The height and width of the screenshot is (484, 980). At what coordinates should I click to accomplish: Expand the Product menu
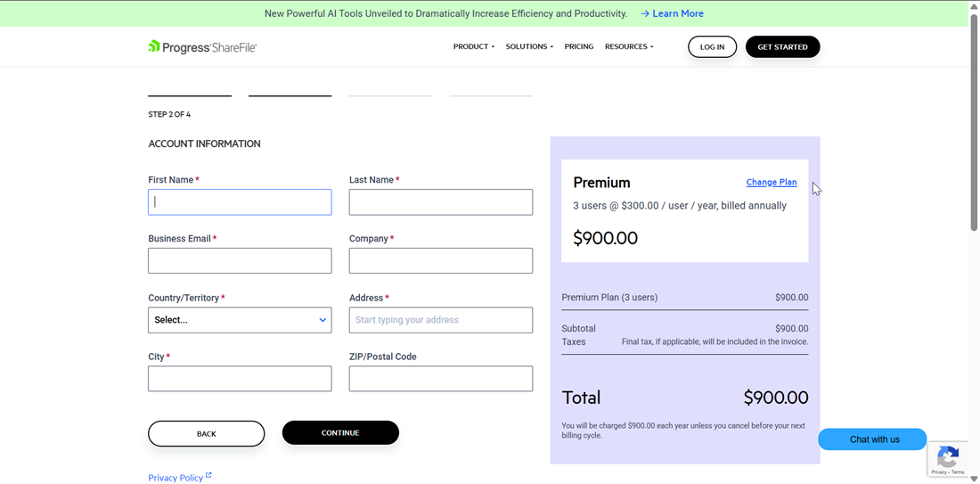click(473, 46)
